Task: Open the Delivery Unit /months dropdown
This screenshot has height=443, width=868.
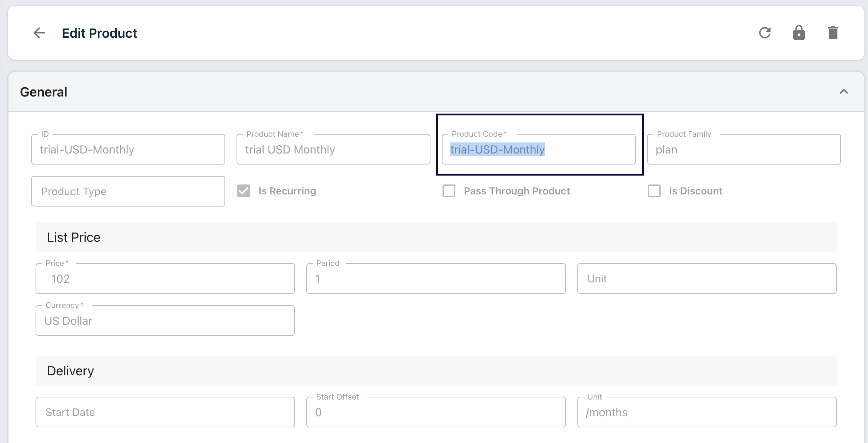Action: click(x=706, y=412)
